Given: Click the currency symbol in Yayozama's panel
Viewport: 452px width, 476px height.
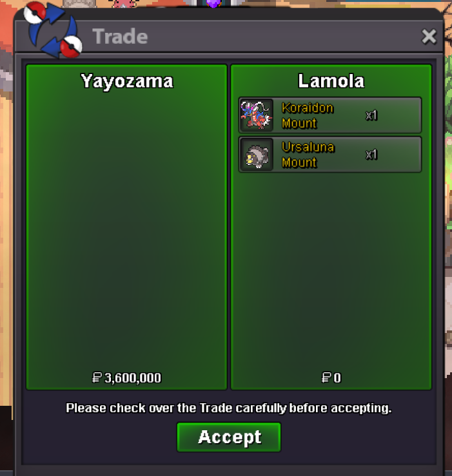Looking at the screenshot, I should click(97, 378).
